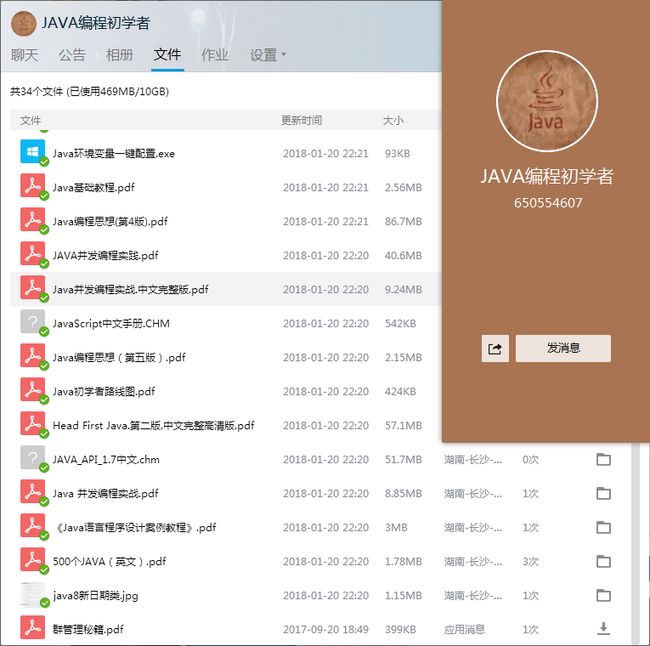
Task: Select file name 《Java语言程序设计案例教程》.pdf
Action: click(x=135, y=527)
